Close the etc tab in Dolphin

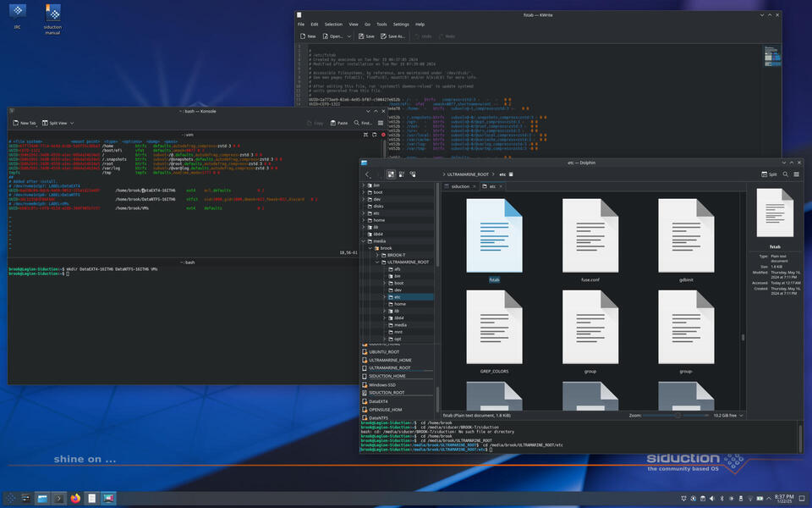point(501,186)
